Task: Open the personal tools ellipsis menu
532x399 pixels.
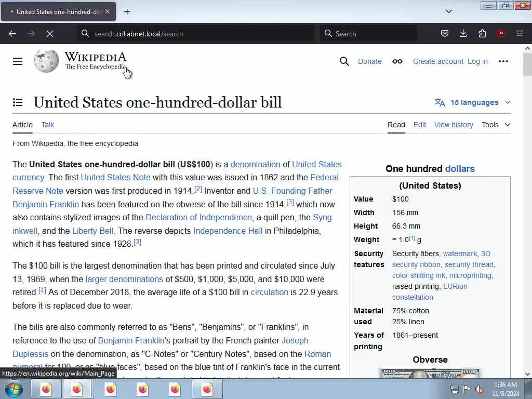Action: (503, 61)
